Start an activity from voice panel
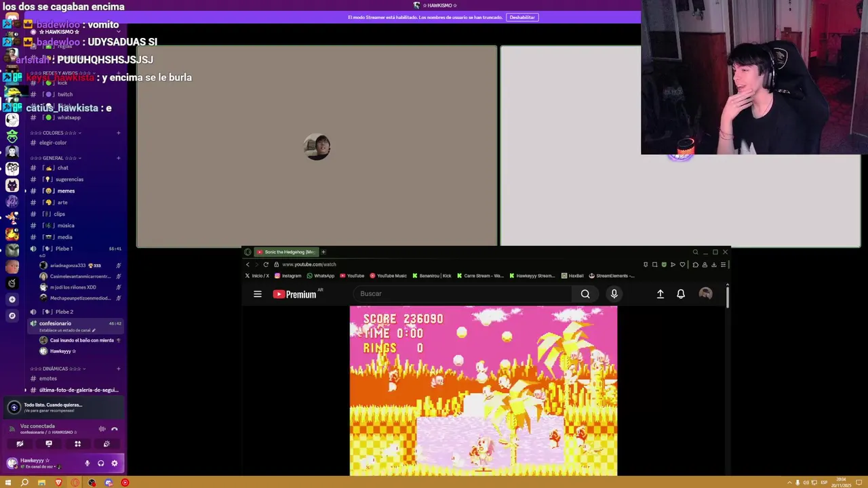 pyautogui.click(x=77, y=444)
